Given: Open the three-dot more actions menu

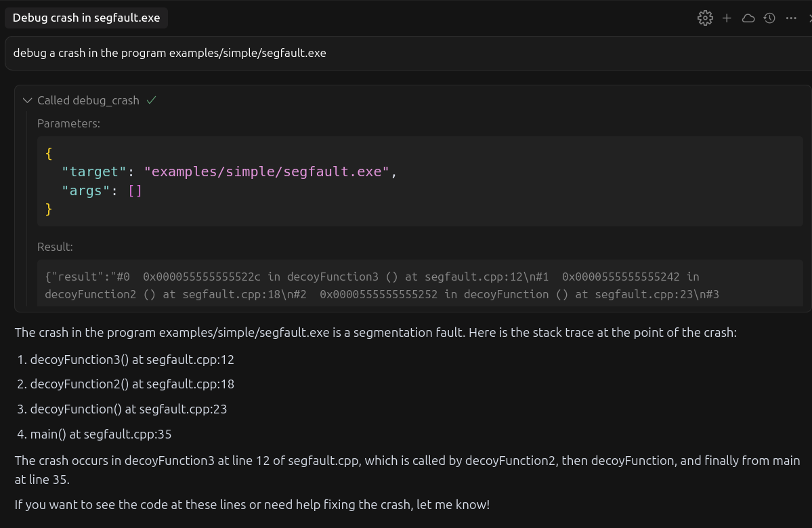Looking at the screenshot, I should [791, 18].
